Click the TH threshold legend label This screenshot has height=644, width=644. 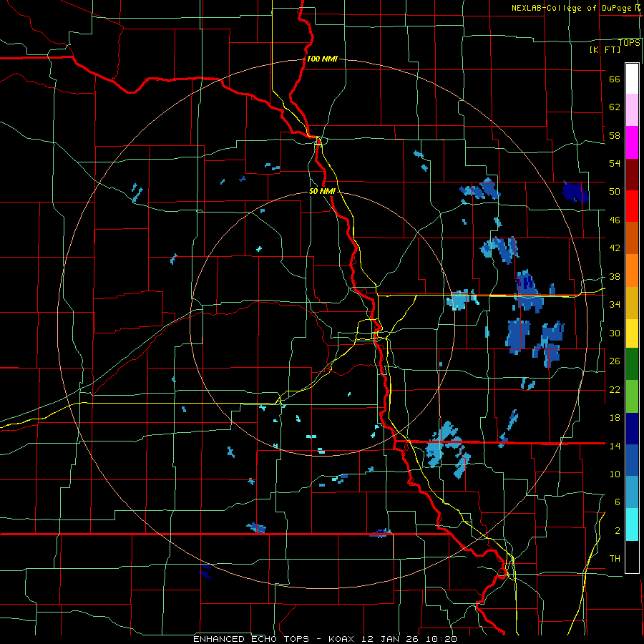[x=615, y=559]
